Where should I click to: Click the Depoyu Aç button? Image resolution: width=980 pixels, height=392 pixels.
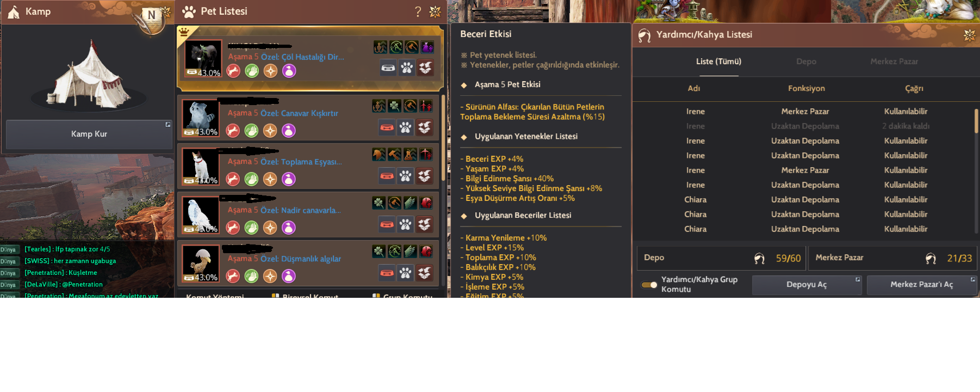click(807, 285)
